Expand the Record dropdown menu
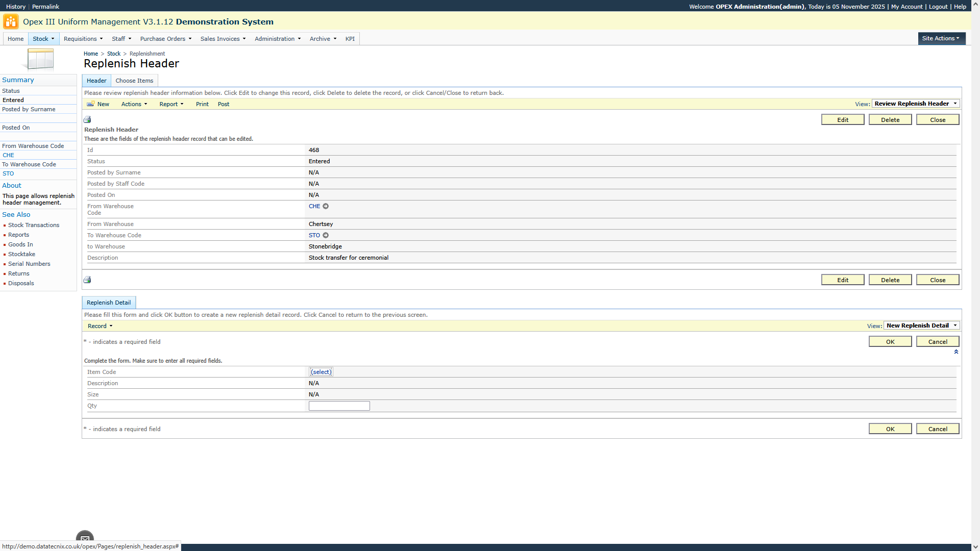Viewport: 980px width, 551px height. 100,326
